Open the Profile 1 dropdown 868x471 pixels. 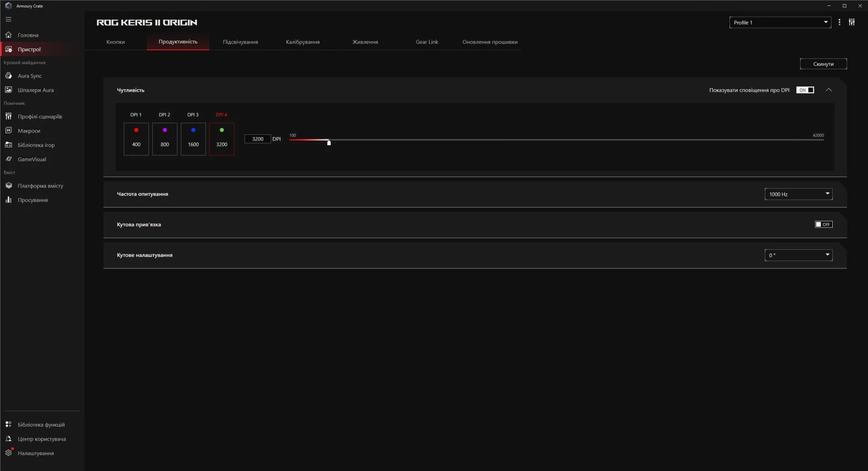coord(780,22)
